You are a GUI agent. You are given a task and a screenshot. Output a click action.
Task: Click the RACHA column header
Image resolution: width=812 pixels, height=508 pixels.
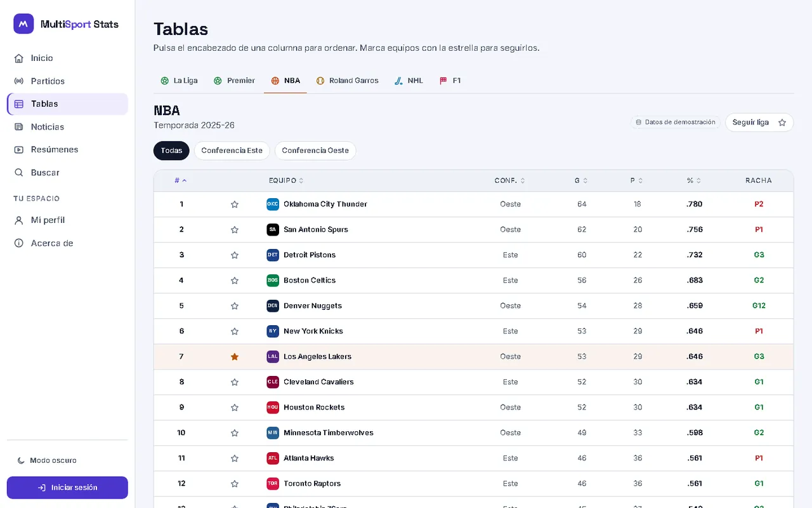pos(759,181)
